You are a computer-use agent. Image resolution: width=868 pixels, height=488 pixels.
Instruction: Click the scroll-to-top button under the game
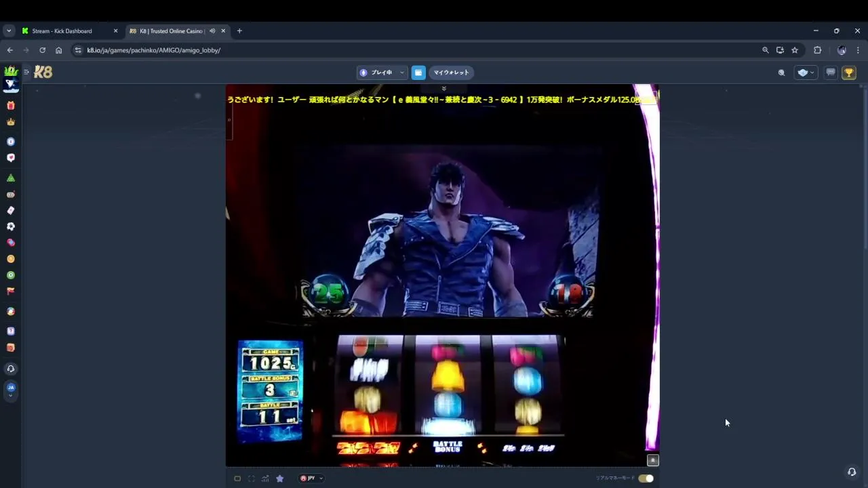click(x=653, y=460)
